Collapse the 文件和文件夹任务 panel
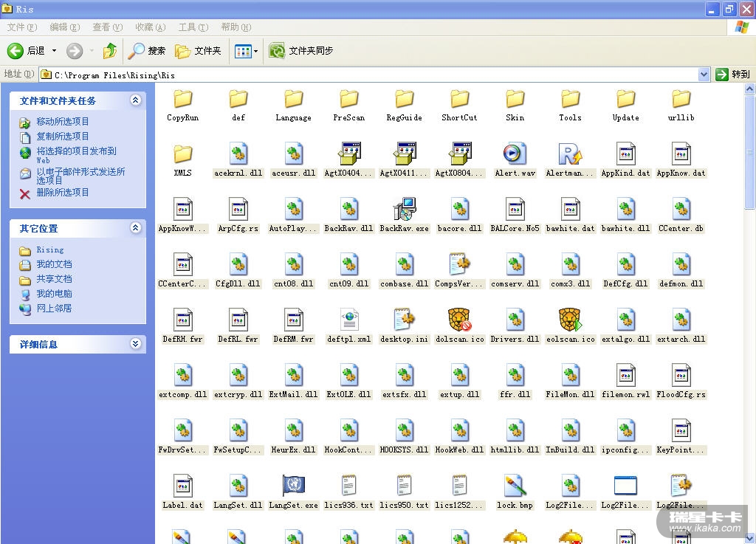 (x=135, y=100)
